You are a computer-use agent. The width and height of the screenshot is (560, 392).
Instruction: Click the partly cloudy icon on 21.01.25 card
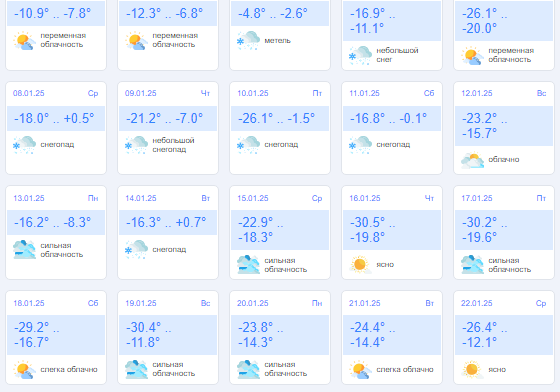point(360,370)
